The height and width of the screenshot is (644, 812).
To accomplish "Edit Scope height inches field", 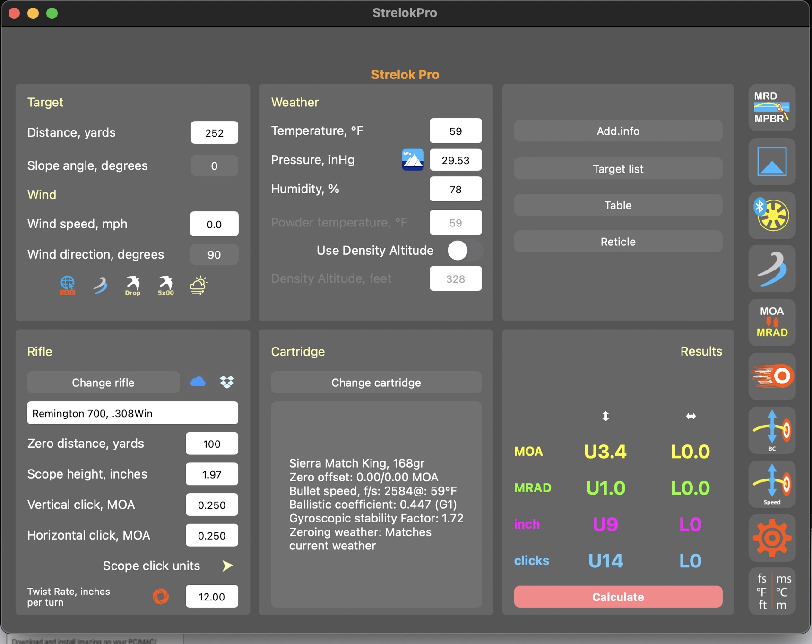I will pyautogui.click(x=212, y=474).
